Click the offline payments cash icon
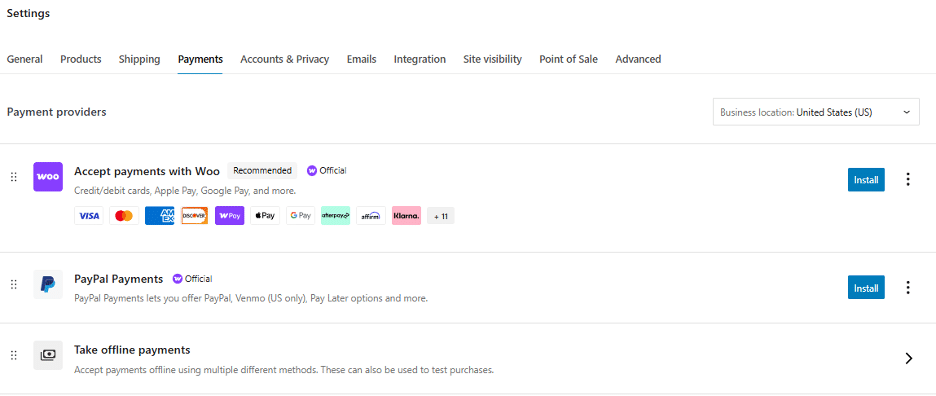 point(48,355)
